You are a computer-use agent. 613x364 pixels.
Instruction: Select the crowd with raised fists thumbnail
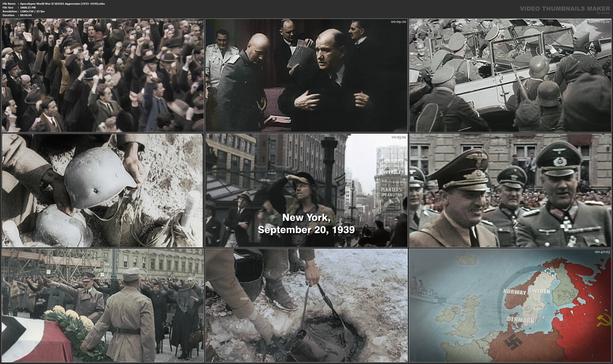[x=102, y=75]
